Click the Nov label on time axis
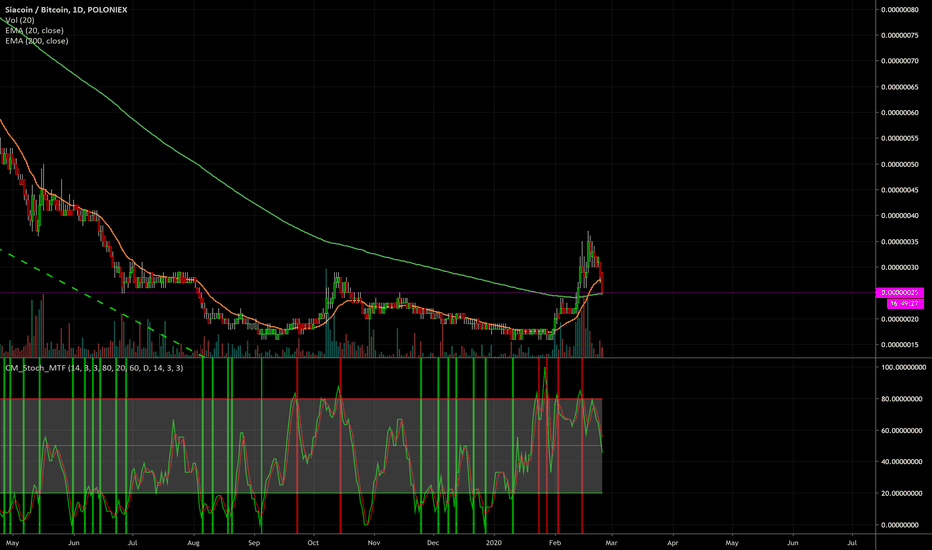Image resolution: width=932 pixels, height=550 pixels. click(x=373, y=543)
